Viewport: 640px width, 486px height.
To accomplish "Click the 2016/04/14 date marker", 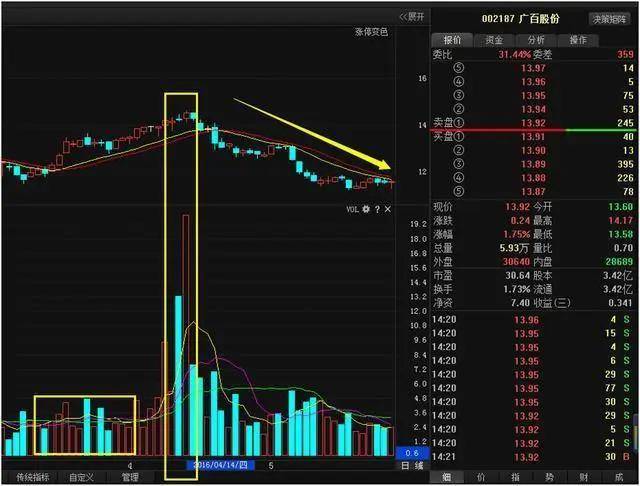I will coord(220,465).
